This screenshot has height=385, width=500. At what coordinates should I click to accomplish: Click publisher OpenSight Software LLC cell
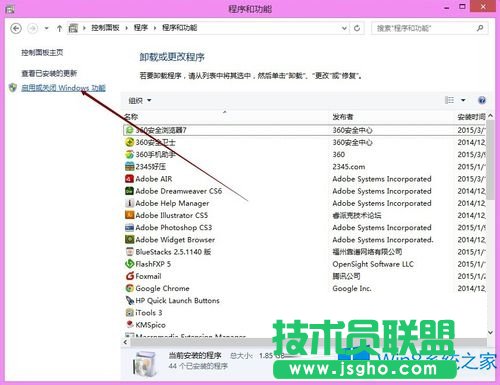point(373,264)
